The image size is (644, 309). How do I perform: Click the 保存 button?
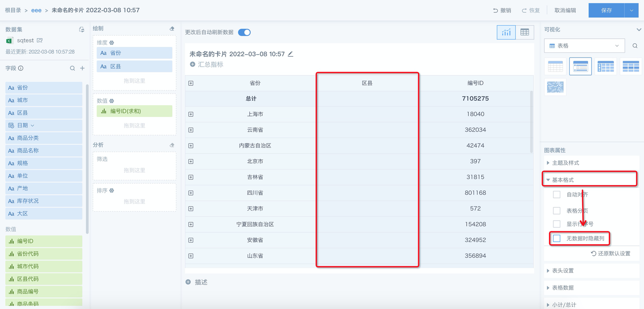tap(606, 10)
